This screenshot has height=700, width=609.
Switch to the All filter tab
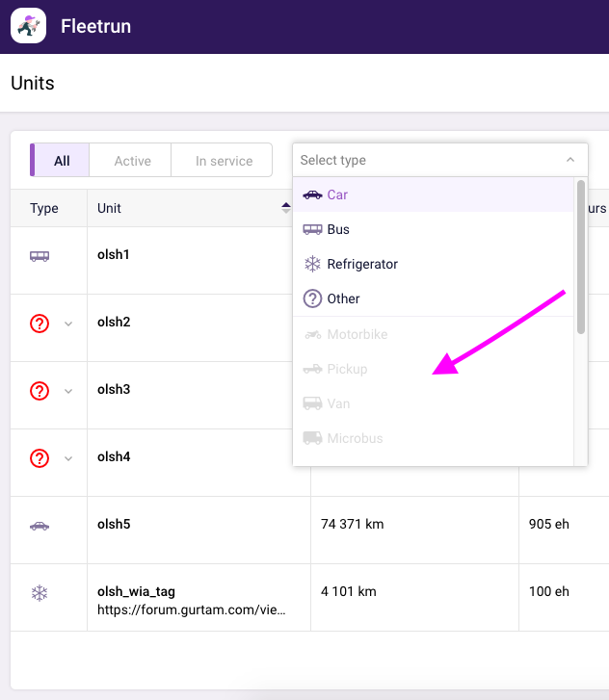(62, 161)
